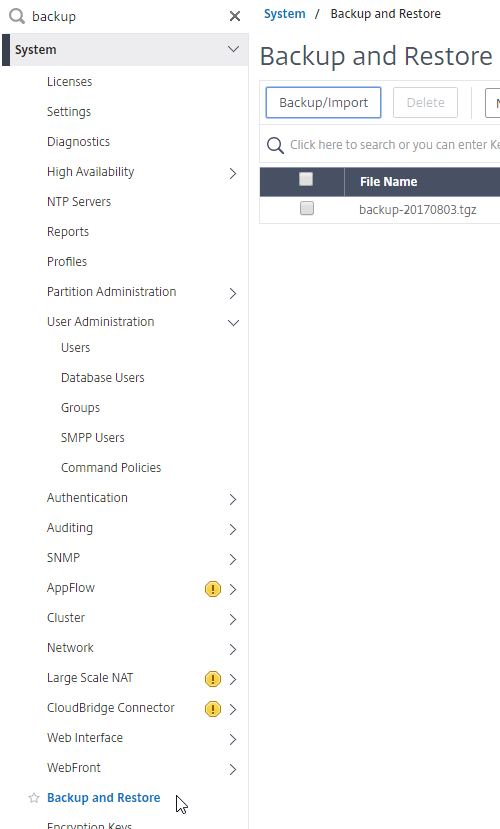Click the Large Scale NAT warning icon
This screenshot has height=829, width=500.
click(x=212, y=678)
